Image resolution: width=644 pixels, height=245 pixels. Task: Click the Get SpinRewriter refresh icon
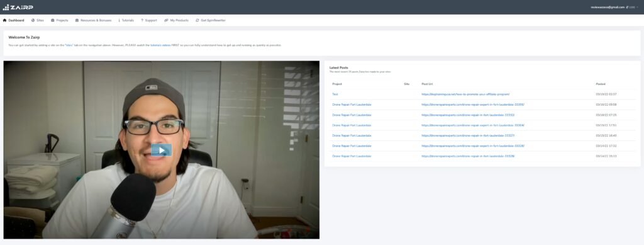click(197, 20)
